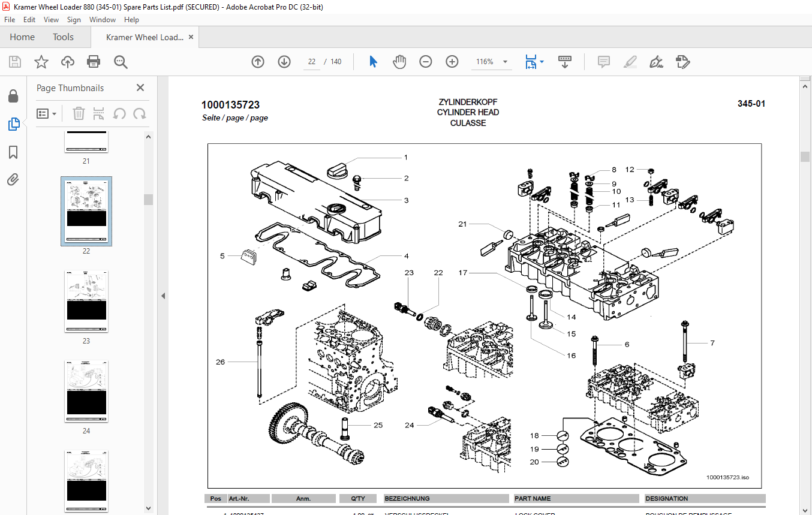Zoom out with the minus button
The image size is (812, 515).
point(426,62)
